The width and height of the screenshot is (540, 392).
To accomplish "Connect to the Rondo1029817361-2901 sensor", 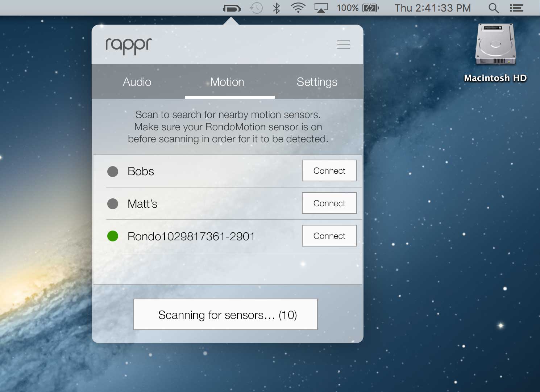I will tap(329, 236).
